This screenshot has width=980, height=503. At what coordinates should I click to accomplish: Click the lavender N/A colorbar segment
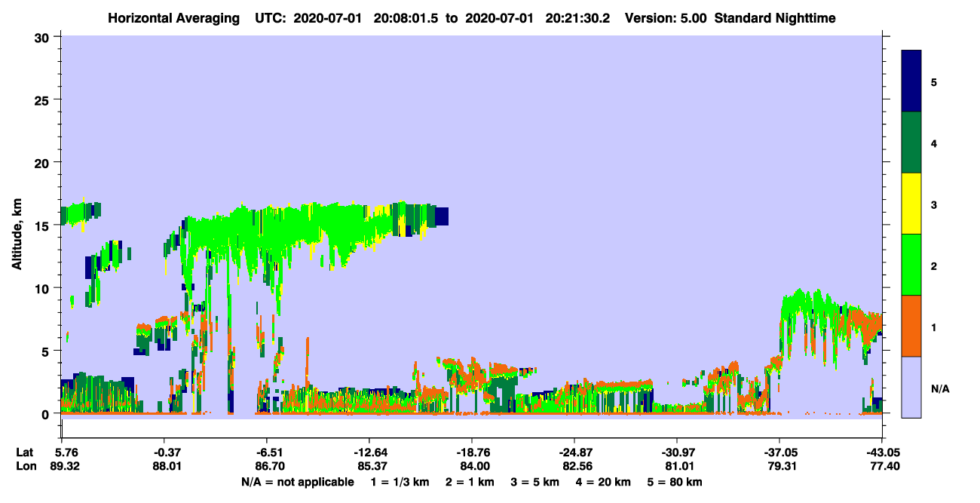[911, 387]
